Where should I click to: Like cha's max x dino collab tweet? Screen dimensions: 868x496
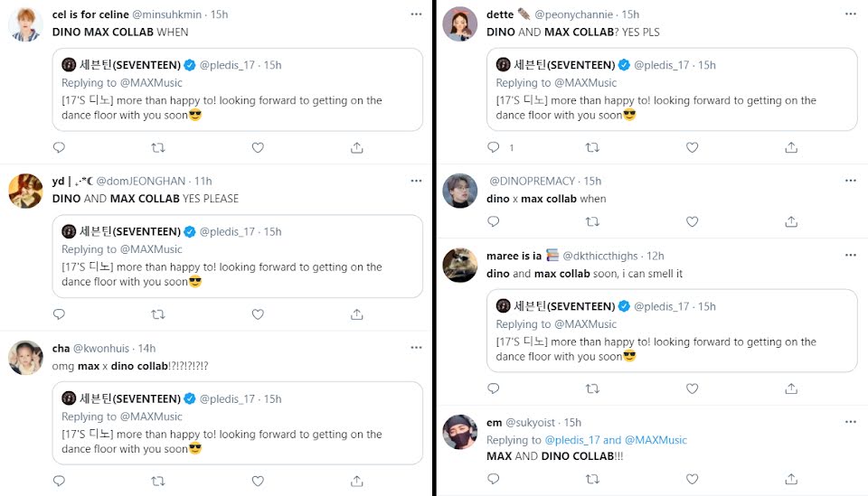tap(258, 482)
